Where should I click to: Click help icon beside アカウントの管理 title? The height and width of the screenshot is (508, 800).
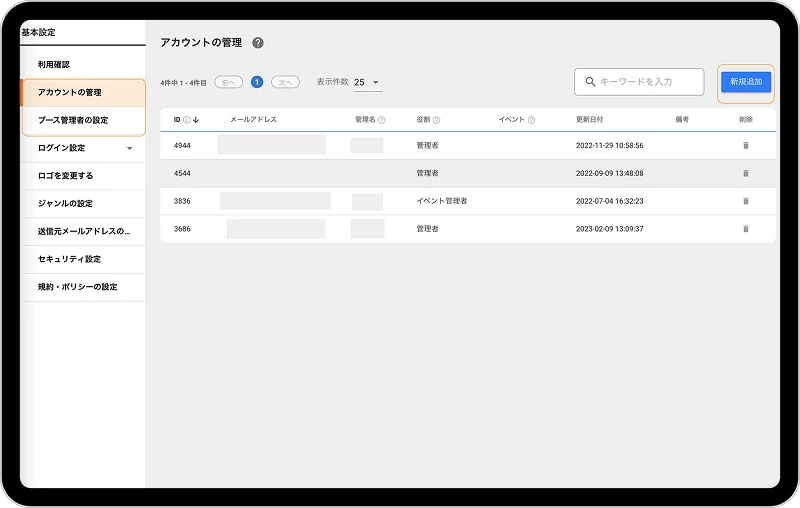click(x=258, y=43)
